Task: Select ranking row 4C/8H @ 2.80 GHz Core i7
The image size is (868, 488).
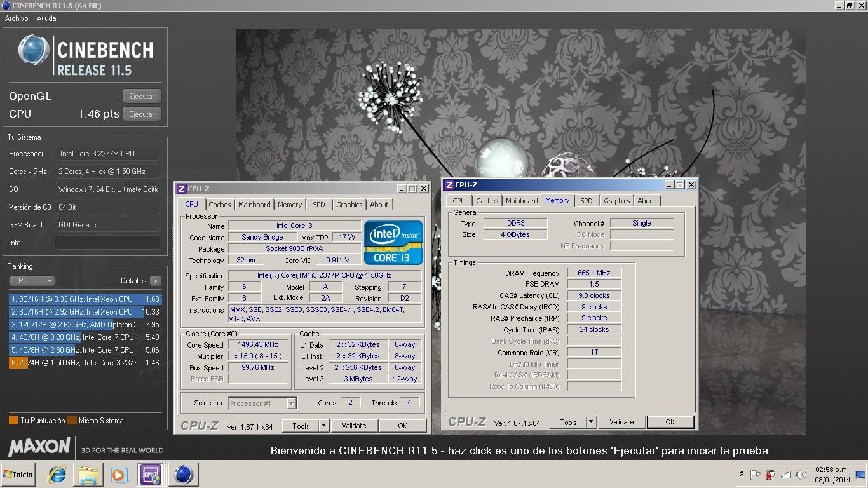Action: point(85,350)
